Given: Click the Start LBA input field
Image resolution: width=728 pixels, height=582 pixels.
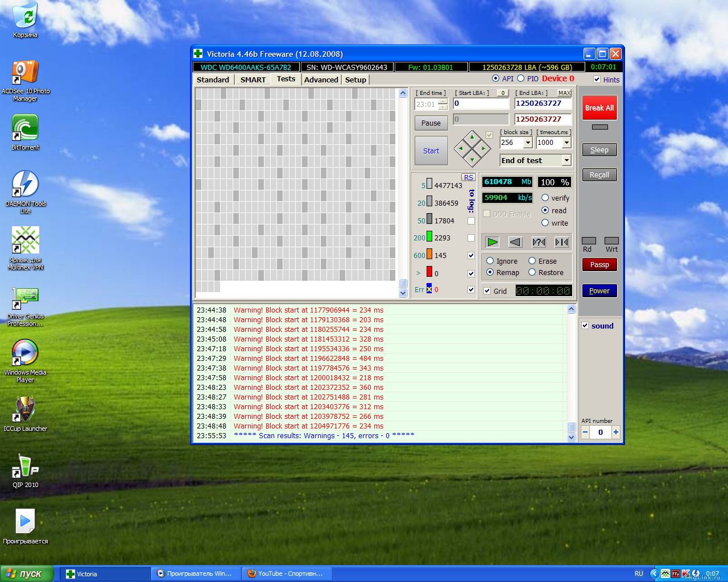Looking at the screenshot, I should pyautogui.click(x=481, y=103).
